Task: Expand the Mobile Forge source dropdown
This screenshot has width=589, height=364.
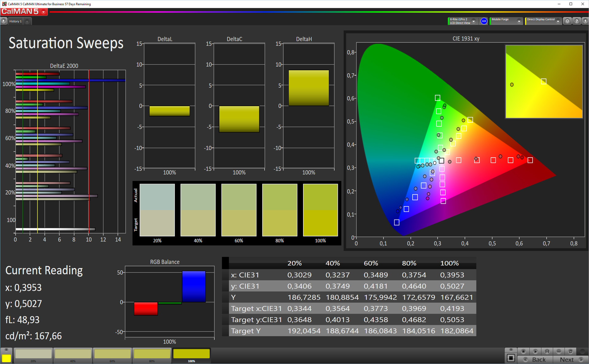Action: (519, 21)
